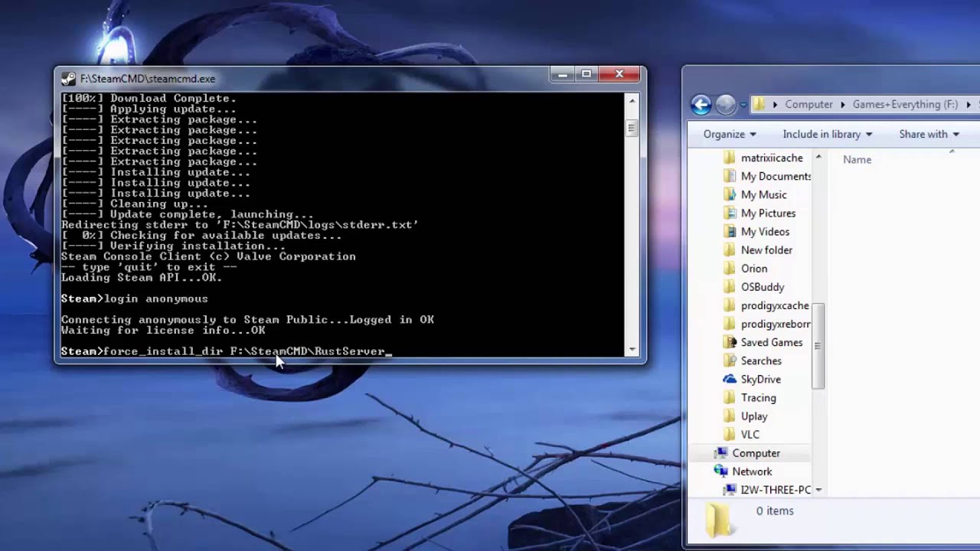Viewport: 980px width, 551px height.
Task: Open the Share with menu
Action: (929, 134)
